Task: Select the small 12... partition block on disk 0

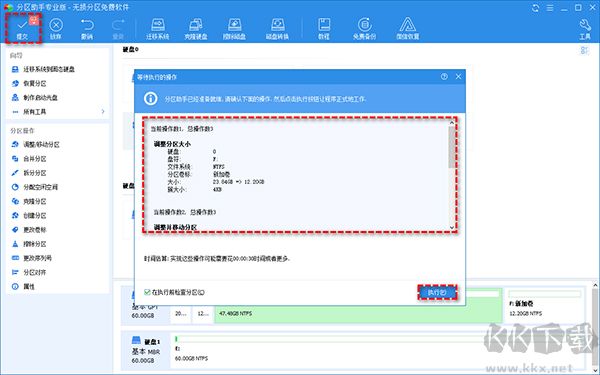Action: (x=203, y=313)
